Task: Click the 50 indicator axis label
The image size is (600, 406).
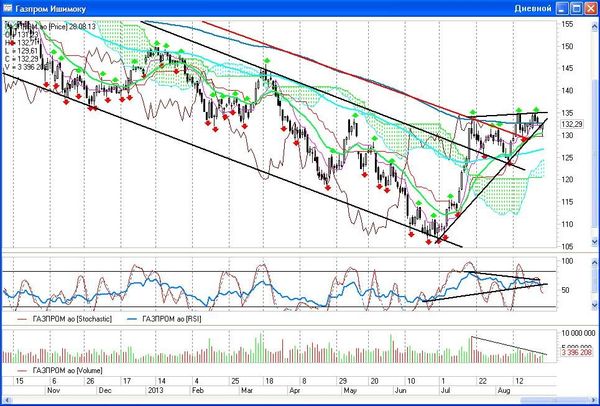Action: pos(566,290)
